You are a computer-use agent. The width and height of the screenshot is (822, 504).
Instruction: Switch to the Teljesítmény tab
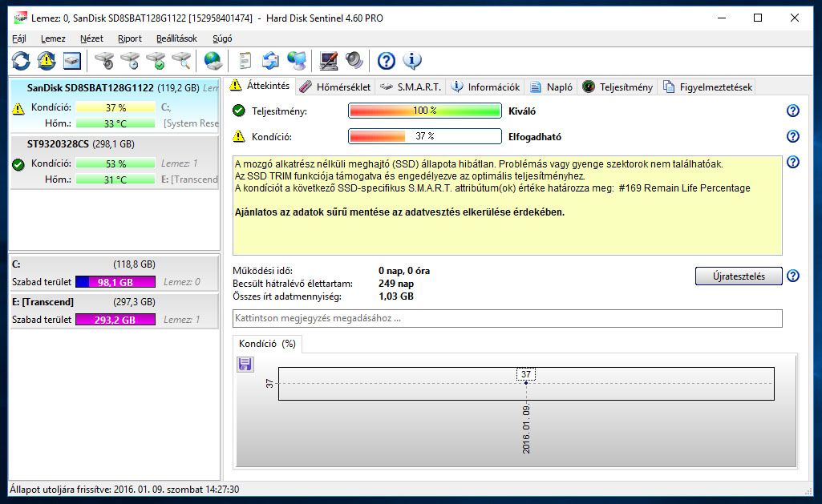pyautogui.click(x=618, y=87)
